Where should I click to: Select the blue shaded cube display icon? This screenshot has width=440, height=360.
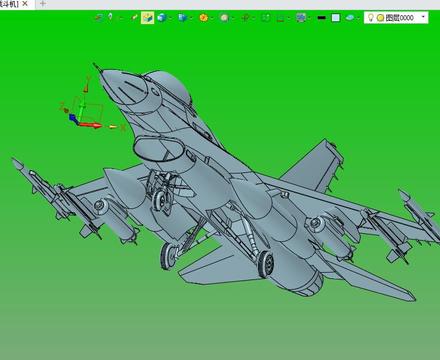tap(162, 18)
